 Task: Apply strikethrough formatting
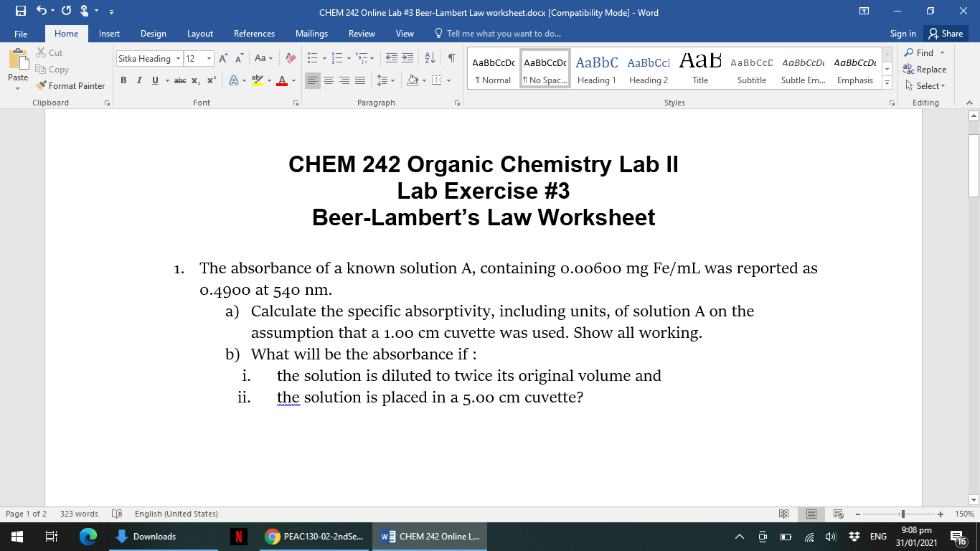tap(181, 81)
